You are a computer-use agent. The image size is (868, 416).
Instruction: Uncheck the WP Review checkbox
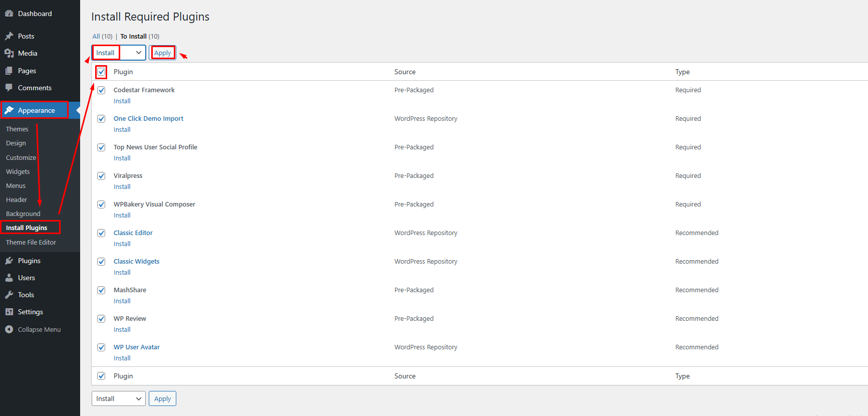pyautogui.click(x=101, y=319)
